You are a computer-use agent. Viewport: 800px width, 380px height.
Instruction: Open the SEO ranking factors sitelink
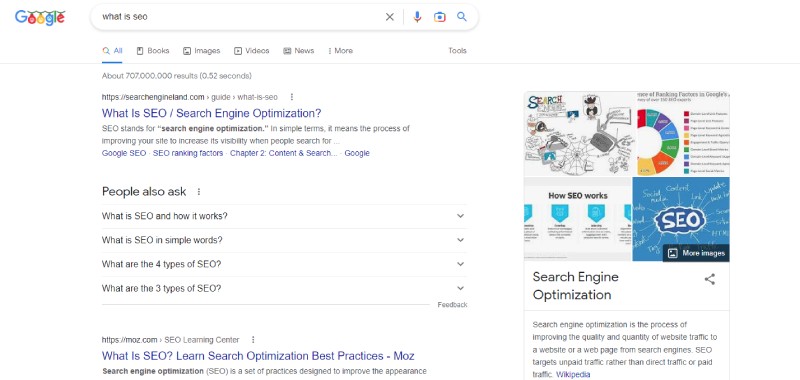[188, 153]
